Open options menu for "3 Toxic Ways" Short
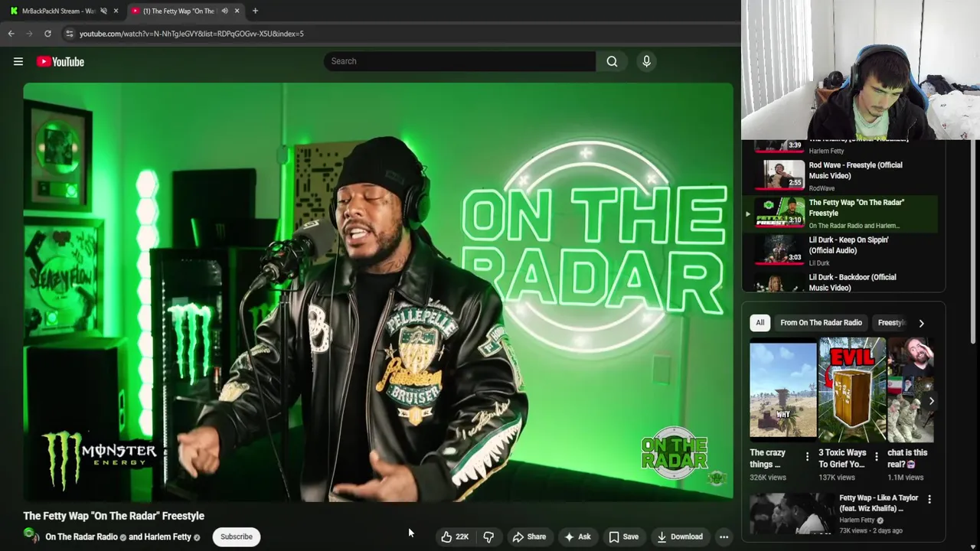 point(876,457)
